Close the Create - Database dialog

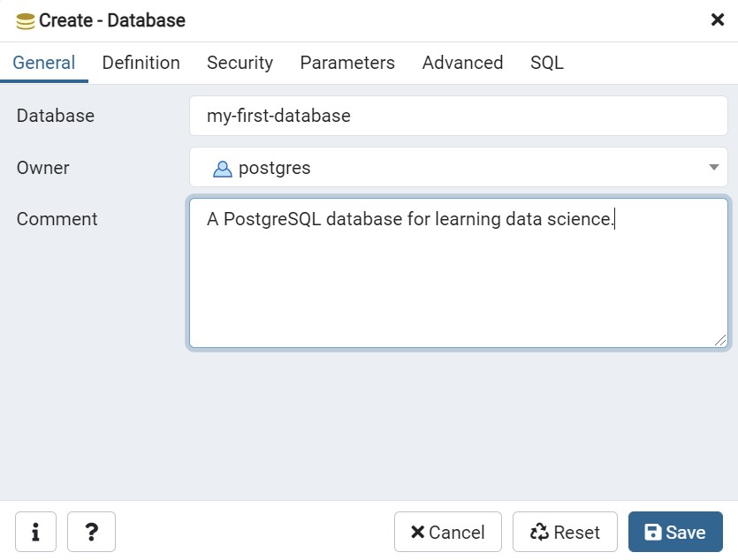(x=718, y=20)
